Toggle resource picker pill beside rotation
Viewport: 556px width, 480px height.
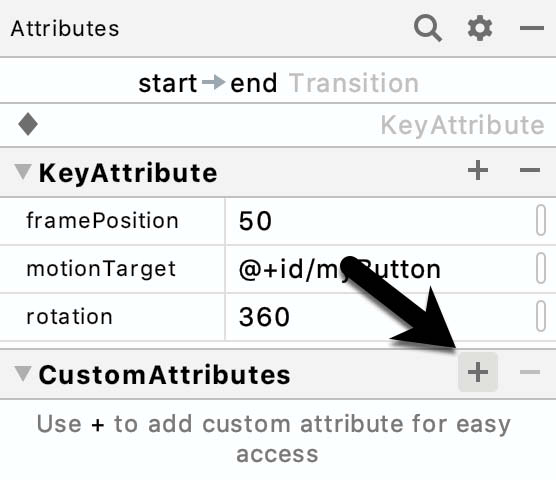[x=541, y=316]
